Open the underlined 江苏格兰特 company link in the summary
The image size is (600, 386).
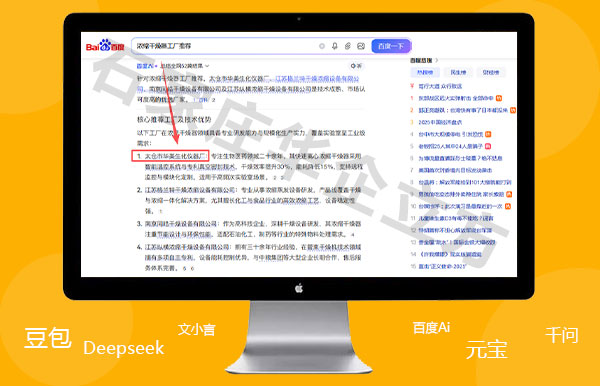coord(317,79)
